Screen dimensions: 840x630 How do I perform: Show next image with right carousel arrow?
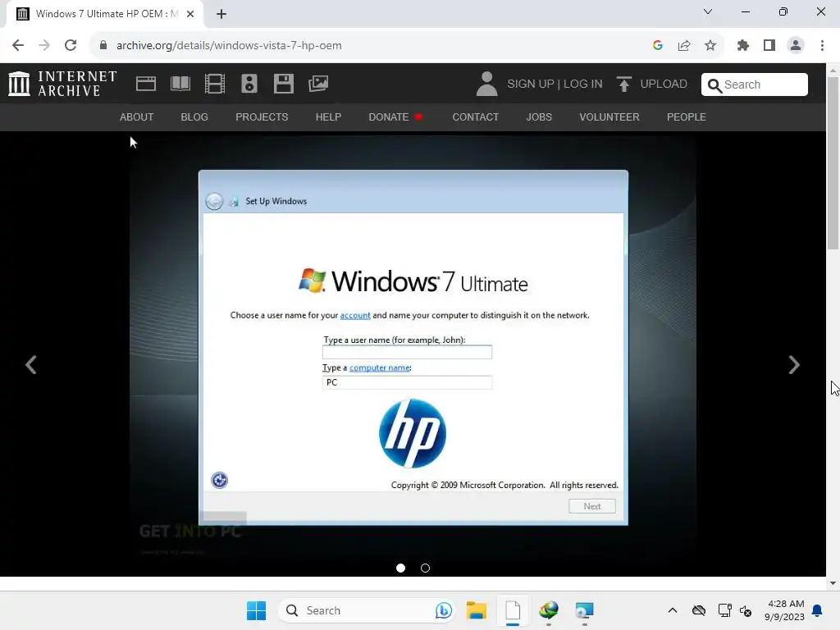pos(794,365)
